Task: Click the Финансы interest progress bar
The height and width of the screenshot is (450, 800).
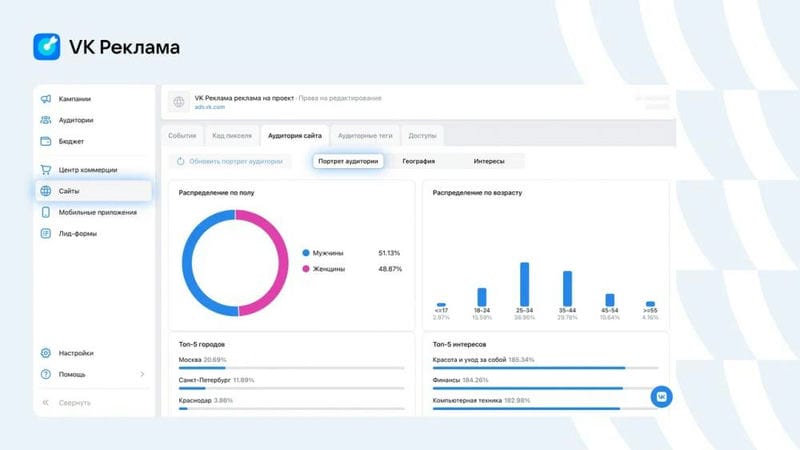Action: [545, 388]
